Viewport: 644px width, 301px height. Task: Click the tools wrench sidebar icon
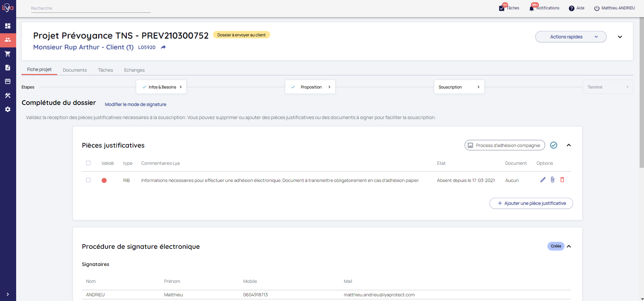pyautogui.click(x=8, y=96)
